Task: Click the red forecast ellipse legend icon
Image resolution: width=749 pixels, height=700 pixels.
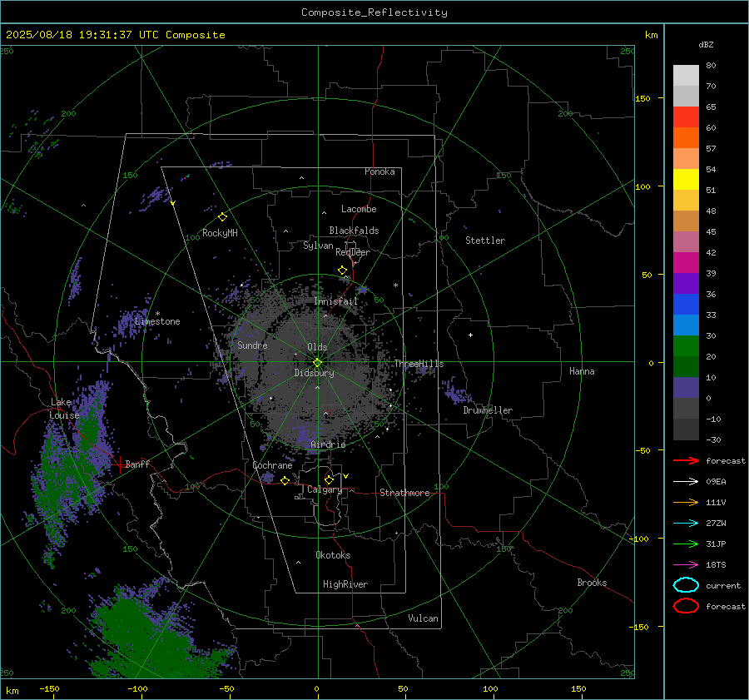Action: click(686, 606)
